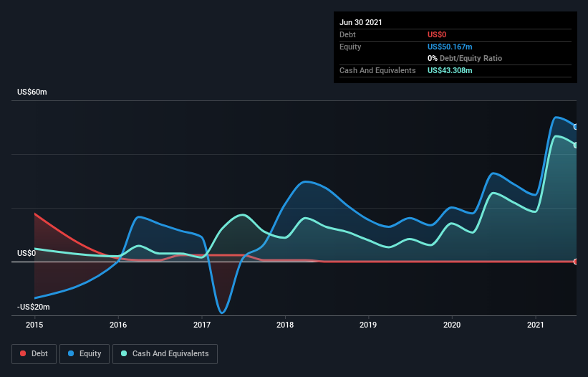Click the teal Cash endpoint marker on chart

(576, 145)
